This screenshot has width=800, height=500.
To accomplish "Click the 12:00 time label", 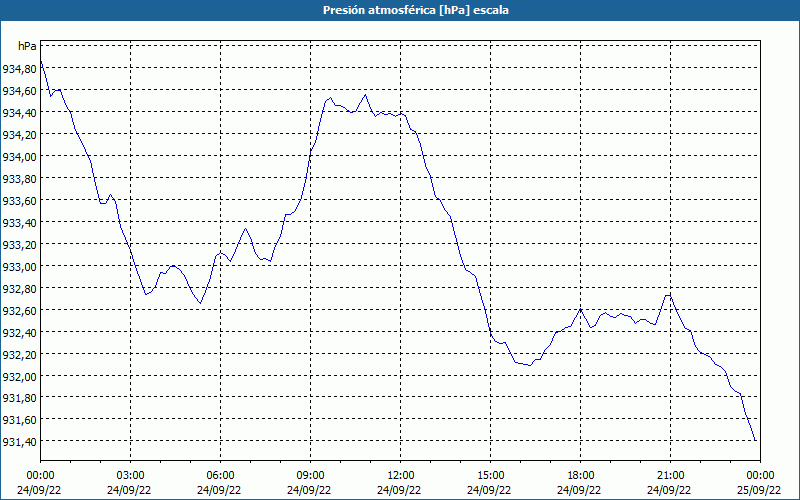I will 401,476.
